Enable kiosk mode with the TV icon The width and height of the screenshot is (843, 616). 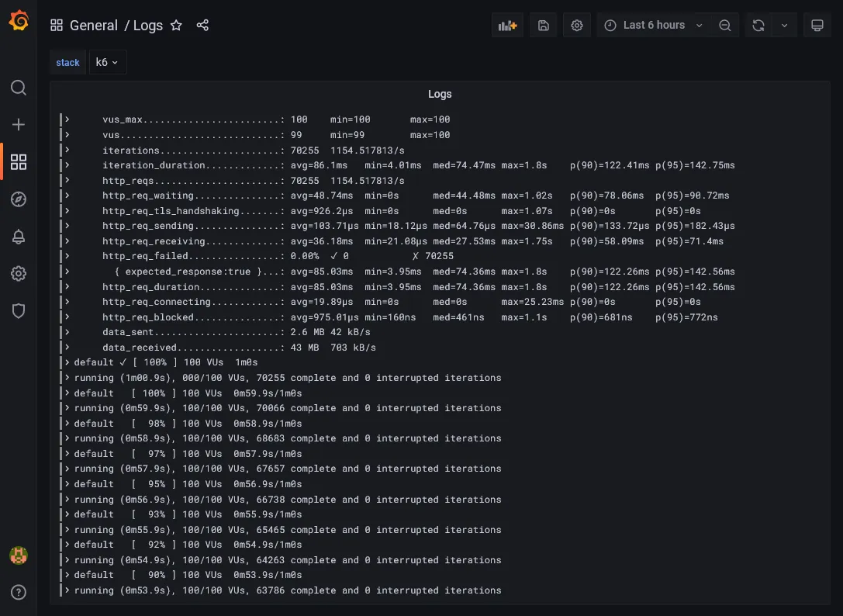point(817,25)
